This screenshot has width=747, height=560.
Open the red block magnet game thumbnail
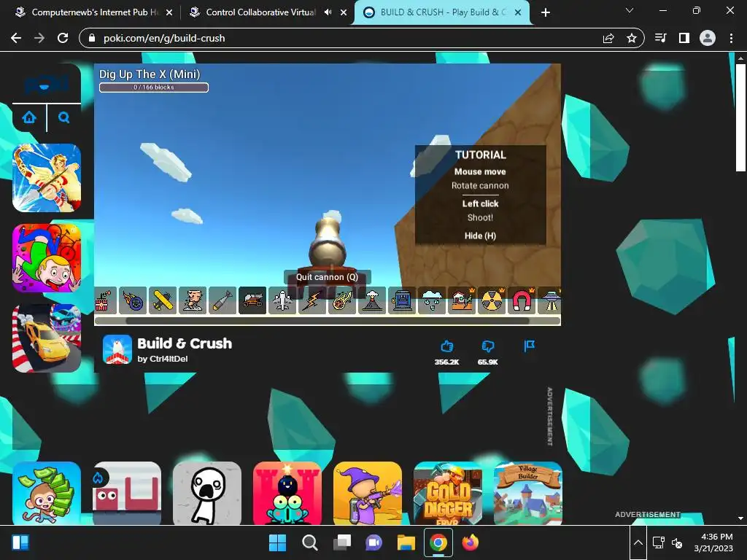click(127, 494)
